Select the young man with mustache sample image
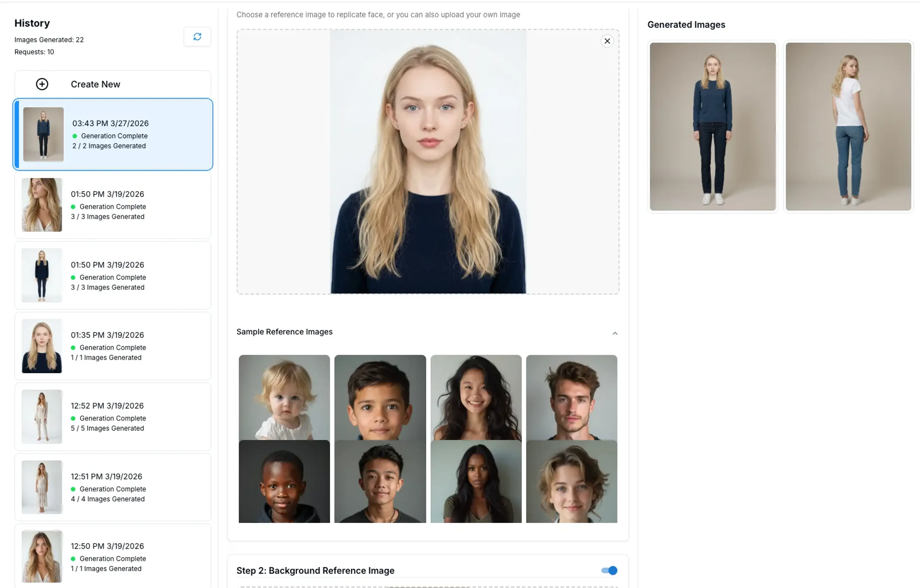Image resolution: width=920 pixels, height=588 pixels. point(571,397)
